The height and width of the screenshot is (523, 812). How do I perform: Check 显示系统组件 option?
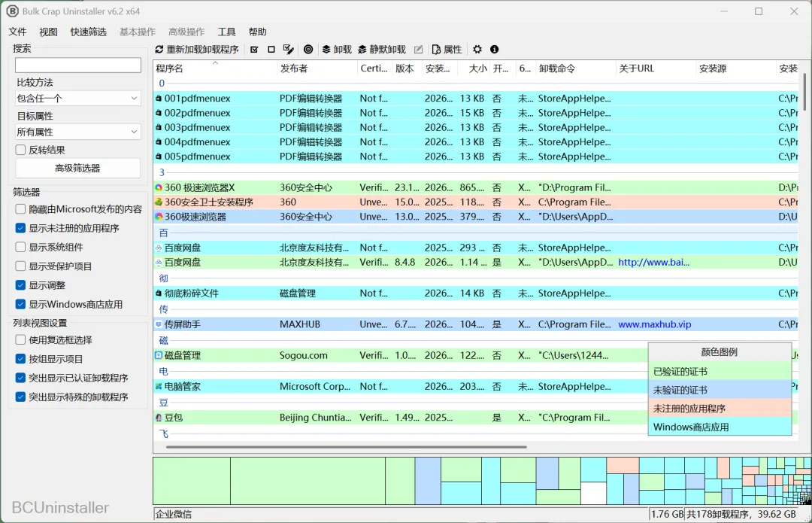click(21, 248)
